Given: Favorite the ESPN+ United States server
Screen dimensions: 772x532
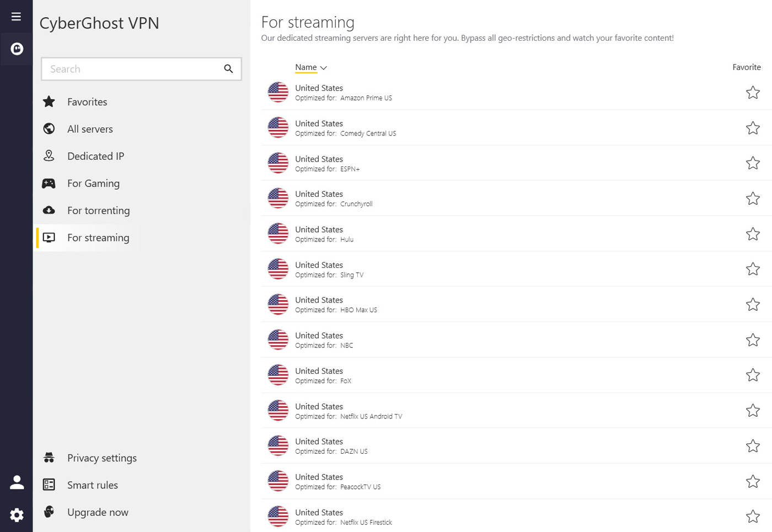Looking at the screenshot, I should (x=753, y=163).
